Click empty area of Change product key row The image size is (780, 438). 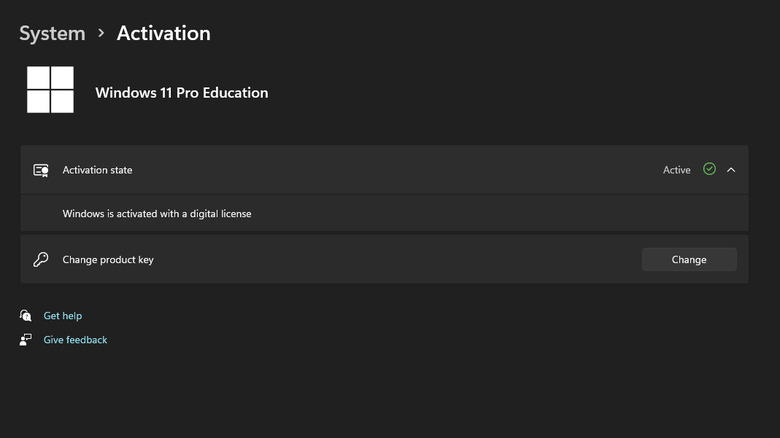point(400,260)
